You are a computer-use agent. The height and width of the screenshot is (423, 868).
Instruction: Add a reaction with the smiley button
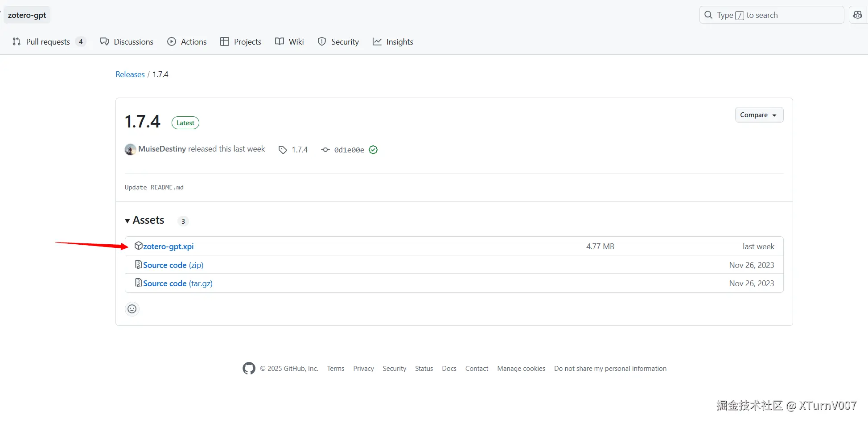132,309
